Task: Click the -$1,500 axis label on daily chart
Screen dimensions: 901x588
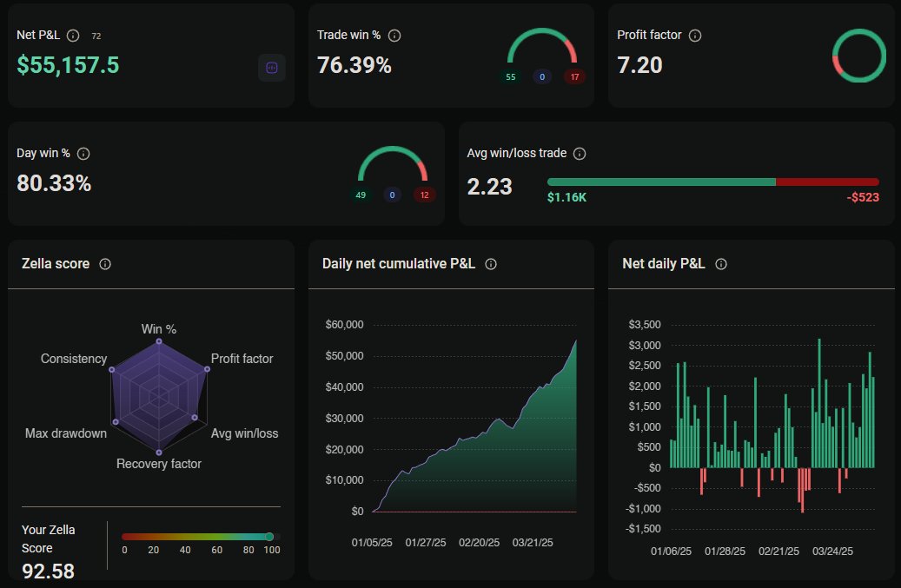Action: 643,529
